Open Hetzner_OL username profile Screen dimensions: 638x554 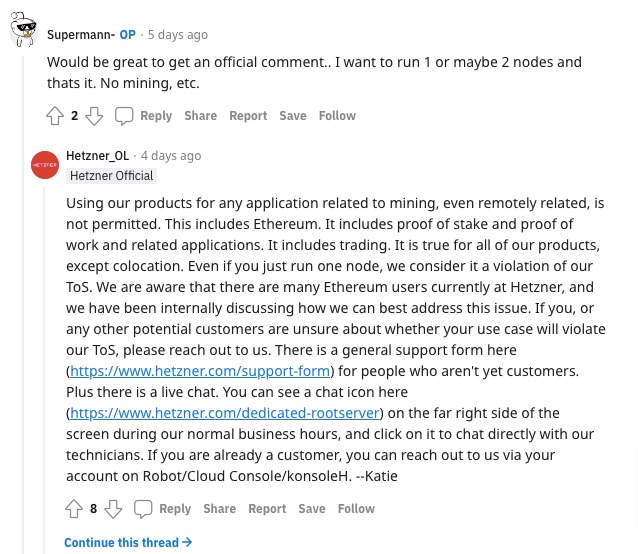(x=97, y=156)
